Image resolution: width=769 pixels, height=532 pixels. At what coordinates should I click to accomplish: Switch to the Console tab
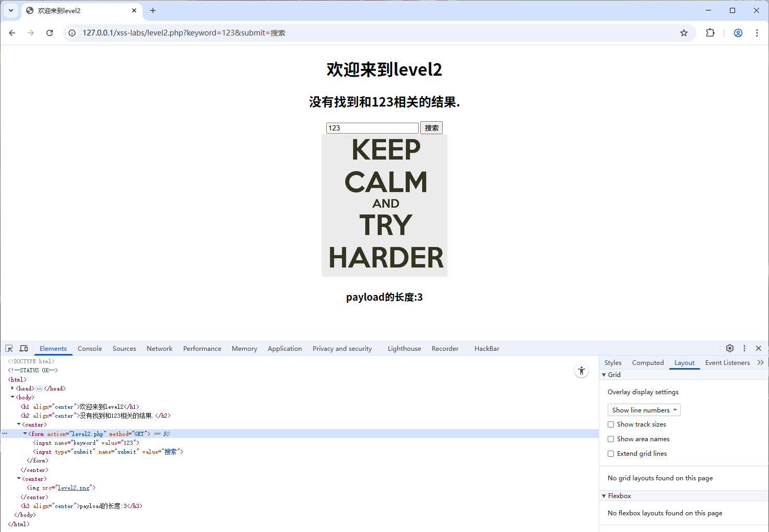[90, 349]
